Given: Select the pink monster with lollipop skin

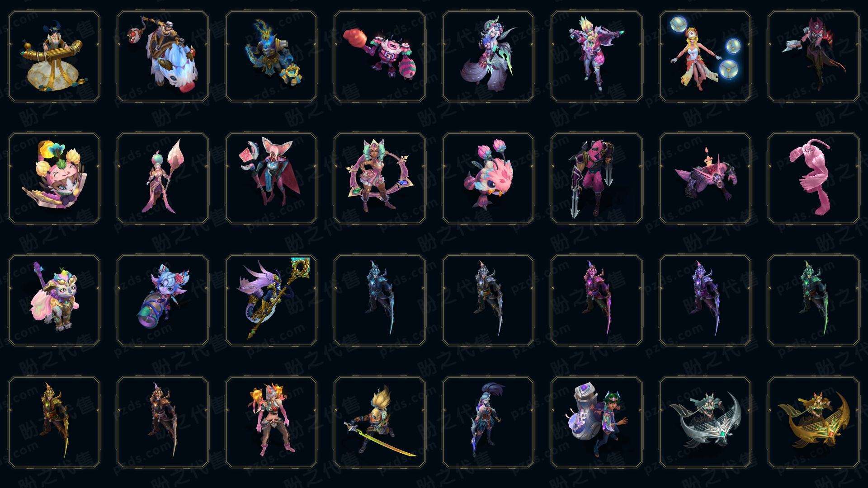Looking at the screenshot, I should coord(380,56).
